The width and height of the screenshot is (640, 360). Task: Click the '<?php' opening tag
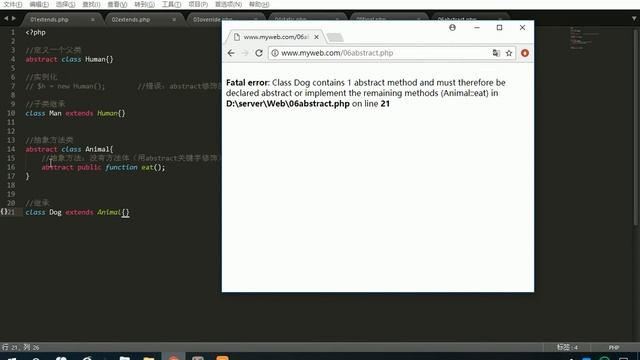[36, 32]
